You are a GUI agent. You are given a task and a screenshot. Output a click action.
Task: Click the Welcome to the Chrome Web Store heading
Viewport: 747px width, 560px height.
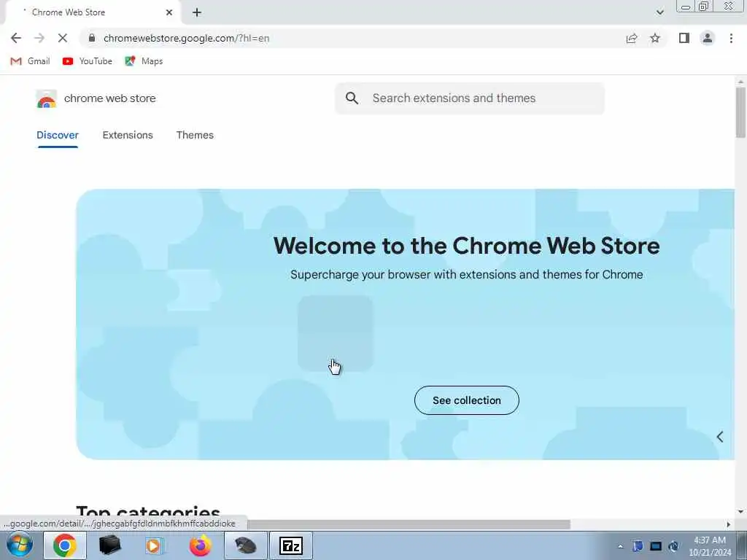click(x=466, y=246)
